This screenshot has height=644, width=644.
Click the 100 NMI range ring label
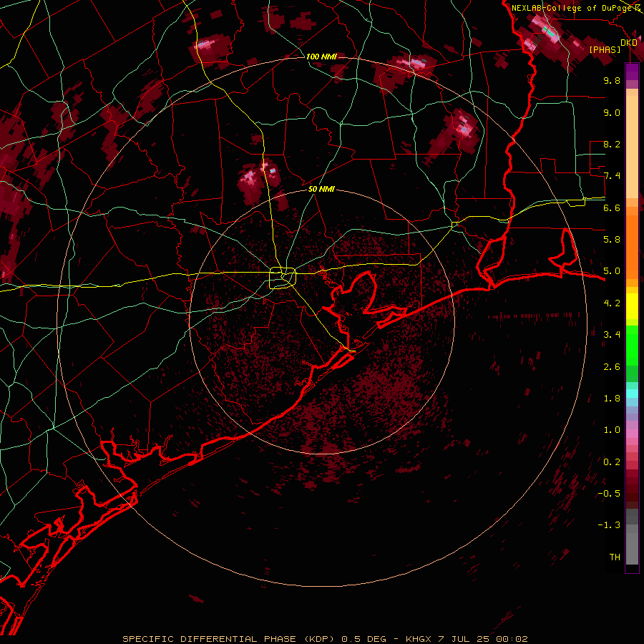321,57
